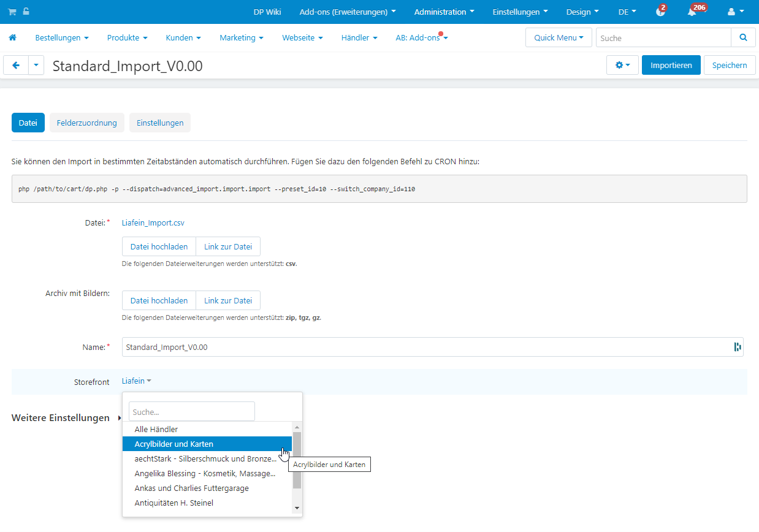Open the shopping cart storefront icon
The width and height of the screenshot is (759, 532).
12,12
